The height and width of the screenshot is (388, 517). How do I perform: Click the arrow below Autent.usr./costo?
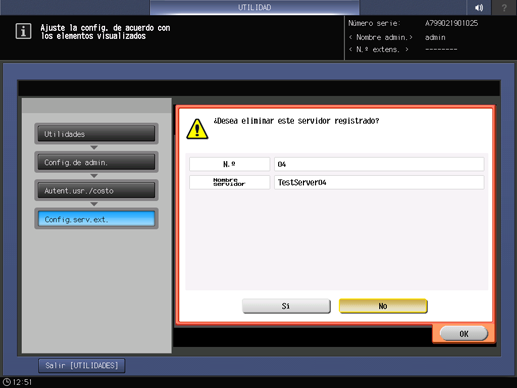click(94, 204)
